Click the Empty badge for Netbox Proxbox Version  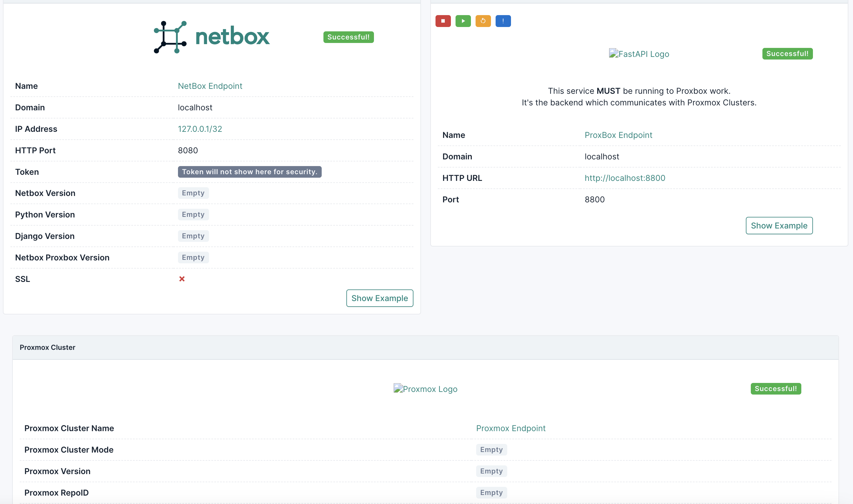(x=193, y=257)
